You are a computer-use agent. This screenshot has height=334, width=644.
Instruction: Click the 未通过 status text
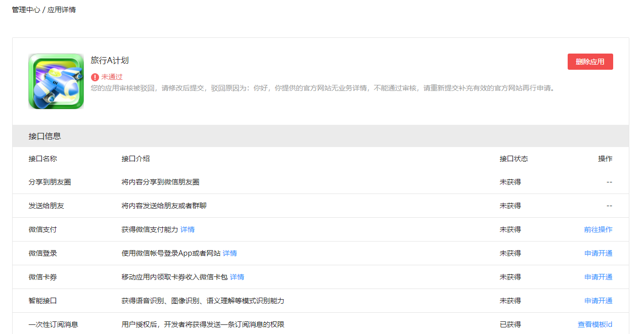coord(112,77)
